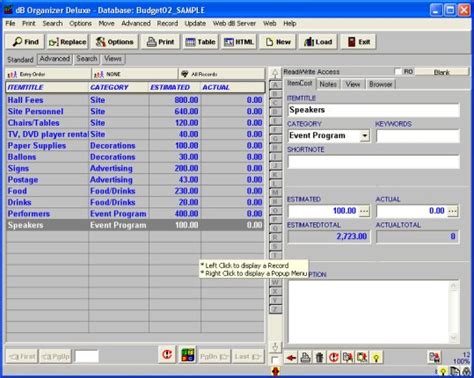Viewport: 474px width, 378px height.
Task: Select the Hall Fees row
Action: [135, 100]
